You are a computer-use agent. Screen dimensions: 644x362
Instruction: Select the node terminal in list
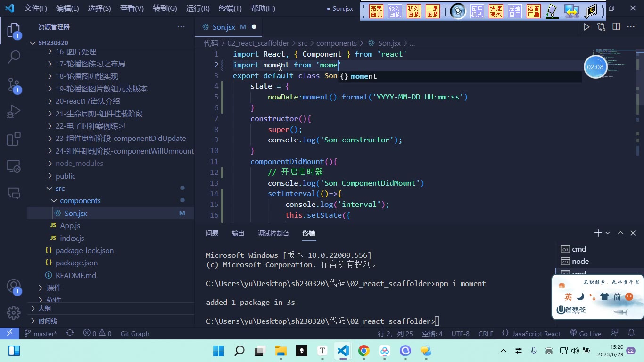click(x=580, y=262)
